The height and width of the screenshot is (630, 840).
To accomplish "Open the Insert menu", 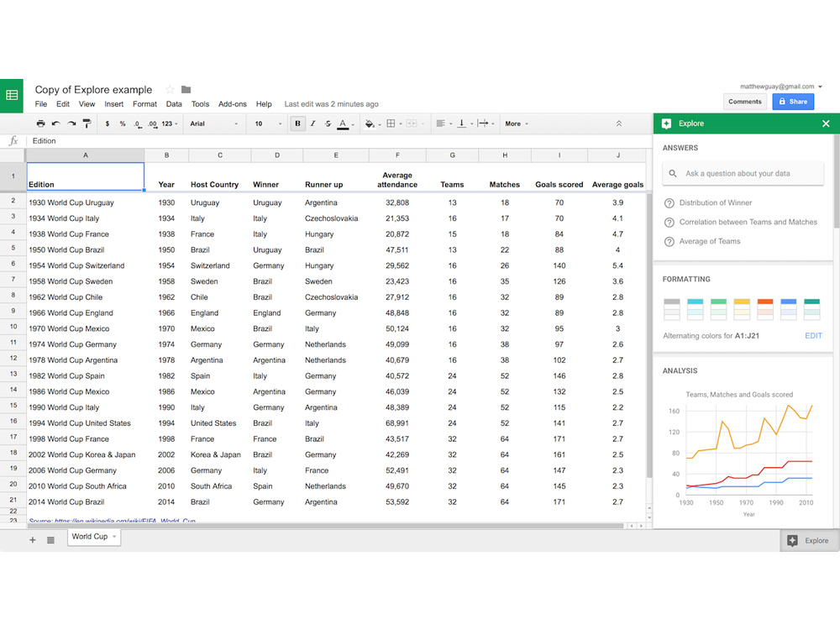I will coord(113,104).
